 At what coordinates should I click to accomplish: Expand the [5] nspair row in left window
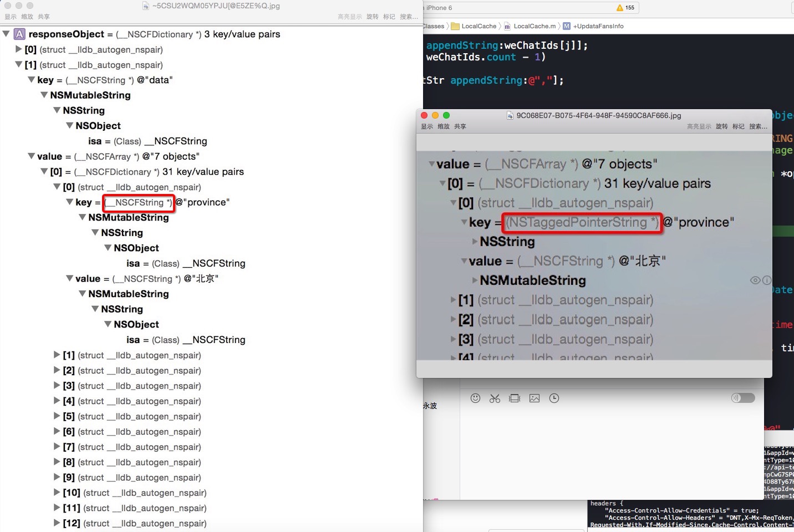tap(57, 416)
